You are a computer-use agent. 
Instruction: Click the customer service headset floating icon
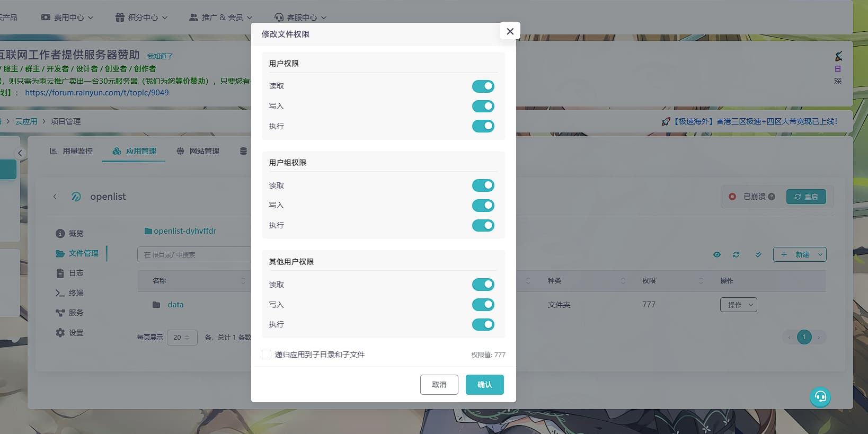click(820, 397)
